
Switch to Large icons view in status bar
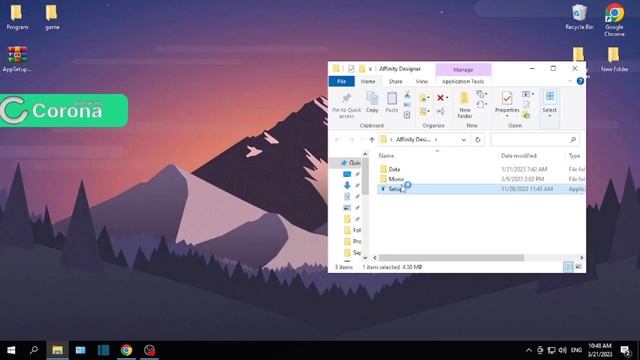pyautogui.click(x=579, y=267)
